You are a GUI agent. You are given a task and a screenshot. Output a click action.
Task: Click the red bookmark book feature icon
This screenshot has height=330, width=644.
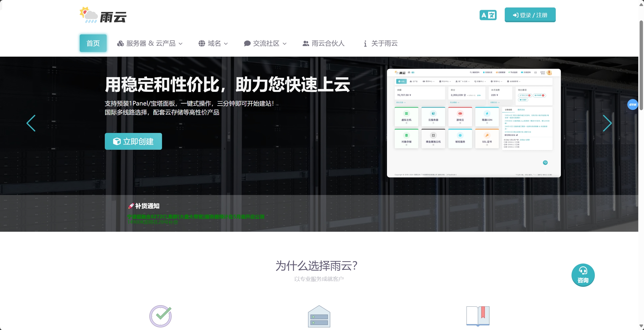[x=478, y=316]
